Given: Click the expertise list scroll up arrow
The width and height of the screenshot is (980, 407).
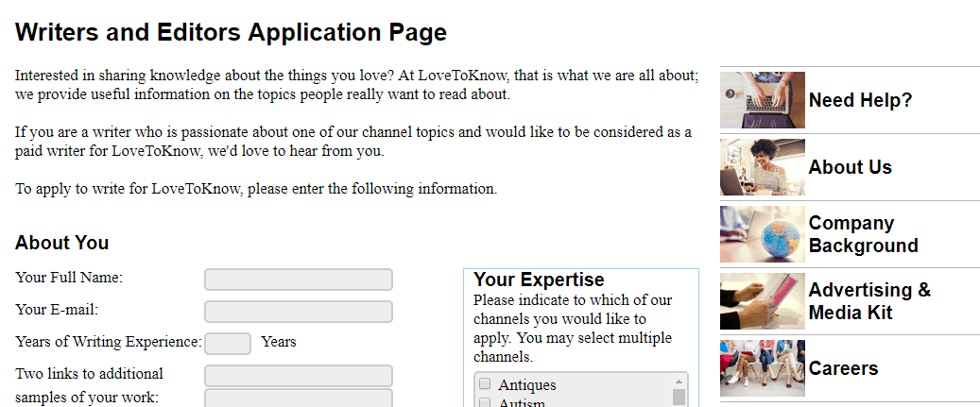Looking at the screenshot, I should [679, 381].
